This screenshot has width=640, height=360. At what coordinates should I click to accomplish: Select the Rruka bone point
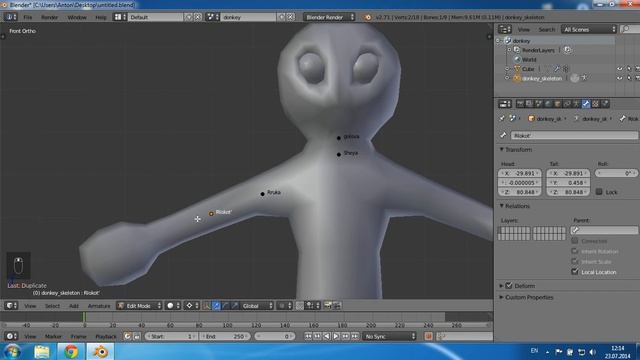262,194
